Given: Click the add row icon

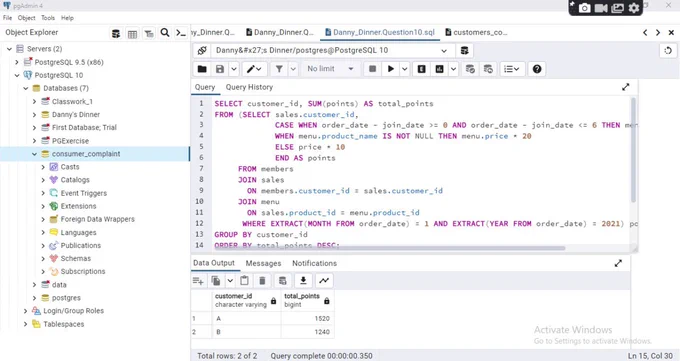Looking at the screenshot, I should (198, 281).
